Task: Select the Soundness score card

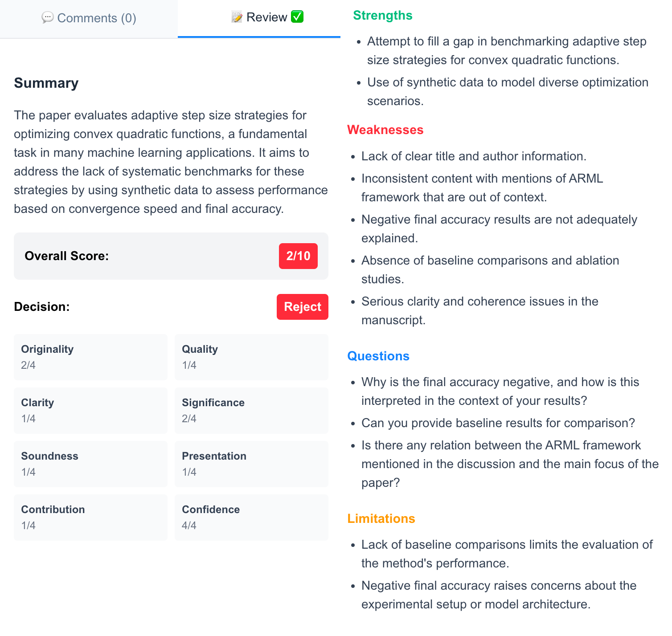Action: (x=90, y=464)
